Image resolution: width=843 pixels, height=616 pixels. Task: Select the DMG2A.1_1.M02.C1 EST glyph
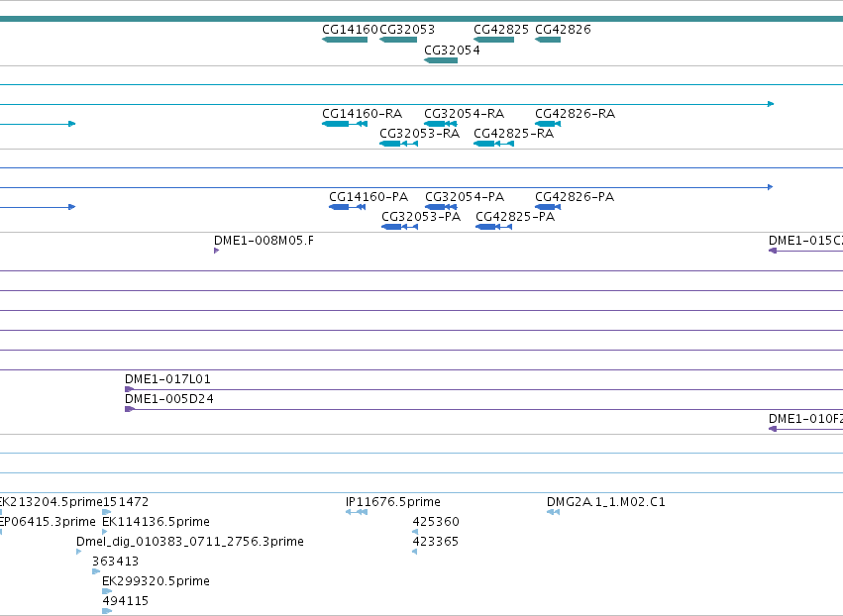553,512
